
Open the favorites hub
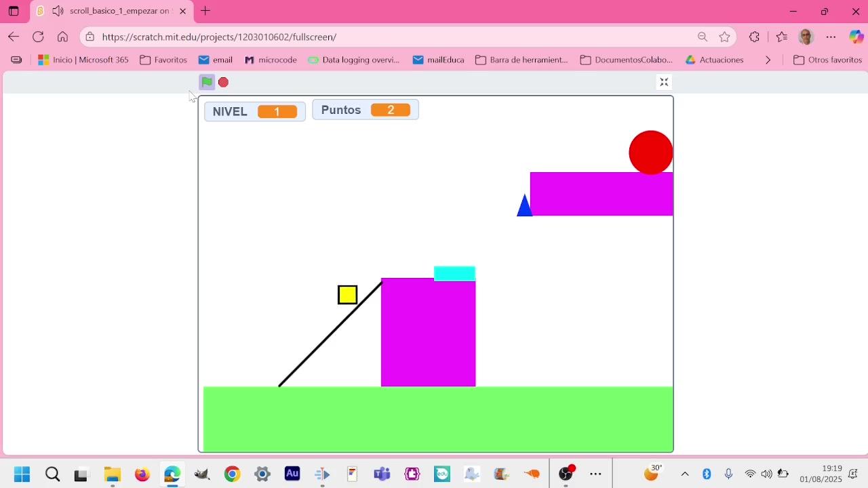click(781, 37)
